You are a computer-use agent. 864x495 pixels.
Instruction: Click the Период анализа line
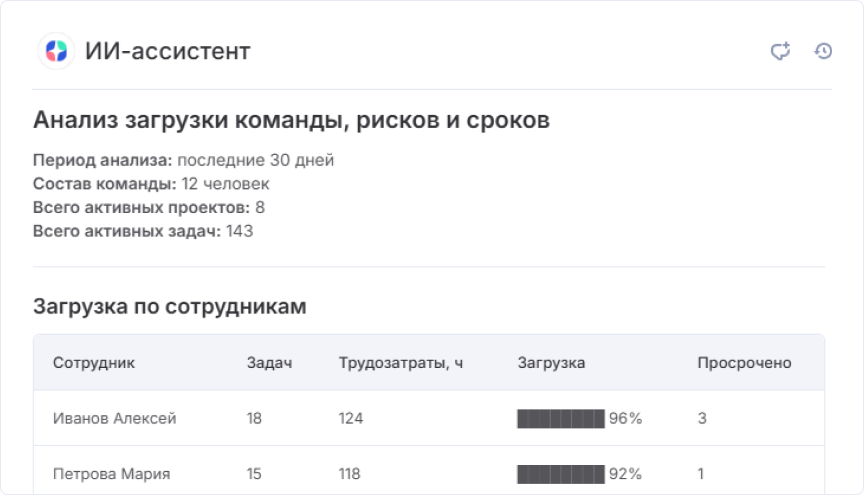coord(183,160)
